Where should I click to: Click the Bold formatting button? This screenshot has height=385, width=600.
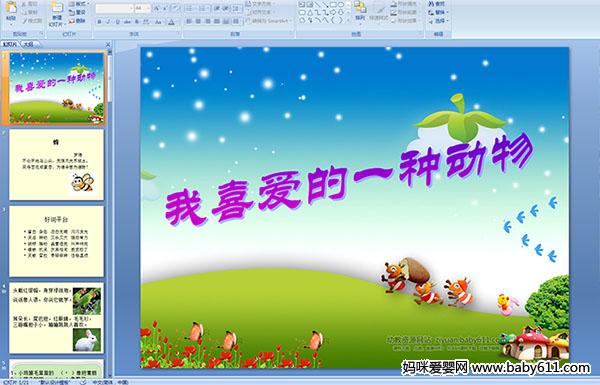[99, 22]
